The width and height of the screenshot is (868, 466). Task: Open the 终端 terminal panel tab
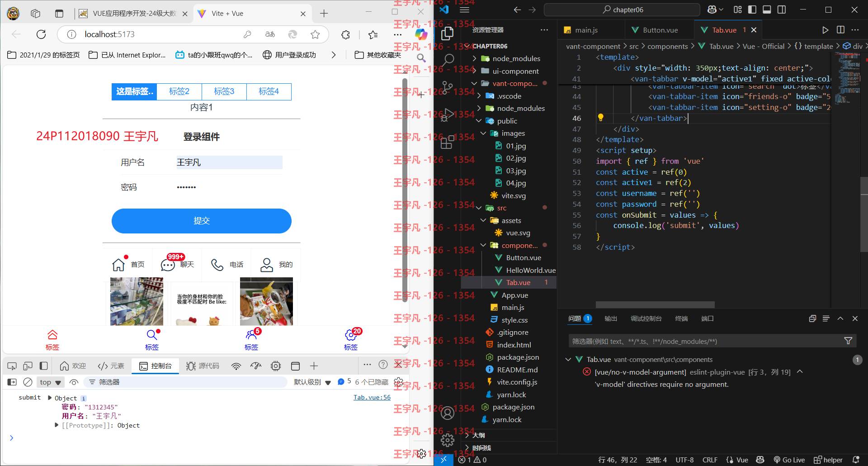681,319
